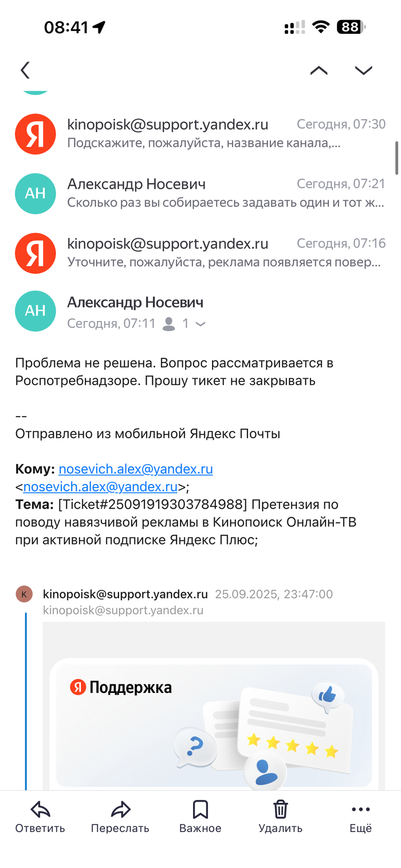Tap red Yandex avatar of 07:30 message

point(35,134)
